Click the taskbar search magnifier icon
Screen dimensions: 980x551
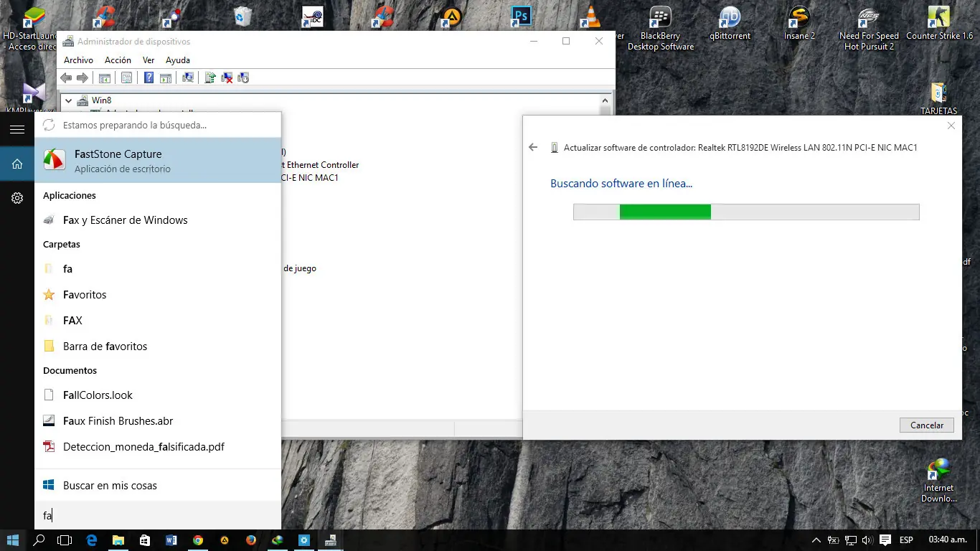[x=39, y=540]
